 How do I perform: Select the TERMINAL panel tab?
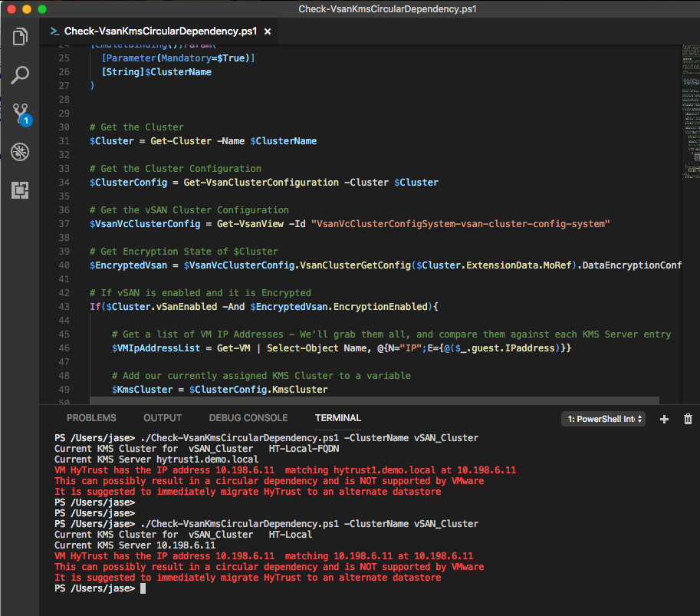337,418
